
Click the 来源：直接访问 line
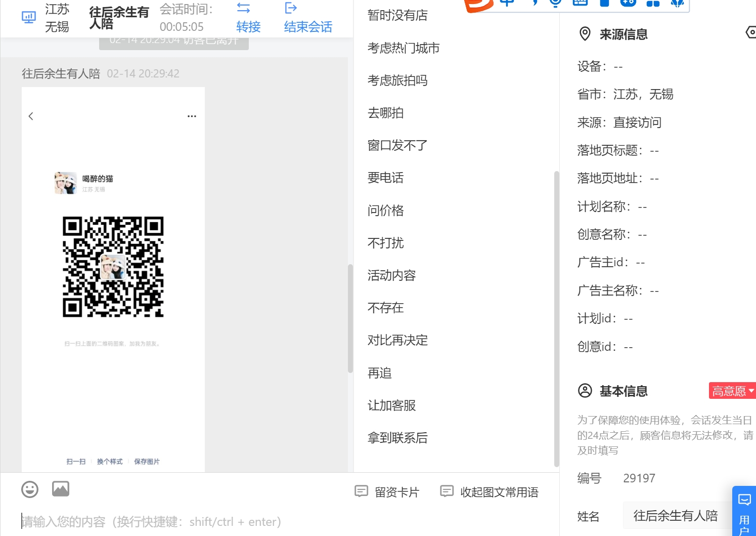pyautogui.click(x=619, y=122)
